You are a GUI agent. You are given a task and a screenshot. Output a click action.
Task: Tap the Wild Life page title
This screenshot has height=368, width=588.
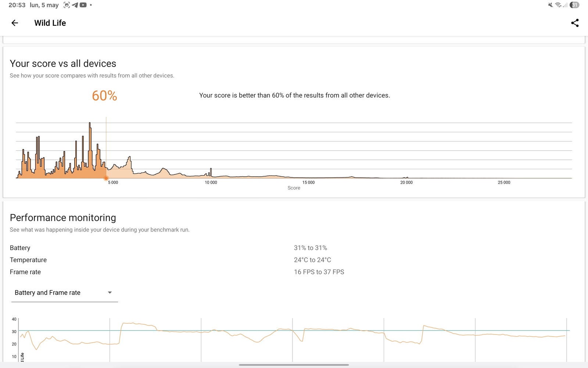coord(50,23)
